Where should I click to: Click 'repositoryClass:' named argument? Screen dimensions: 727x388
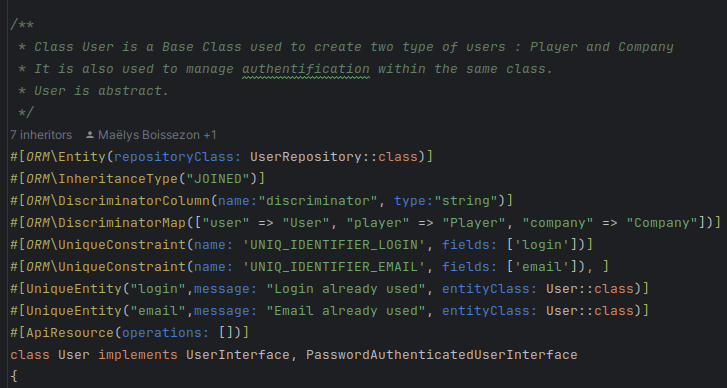coord(178,157)
